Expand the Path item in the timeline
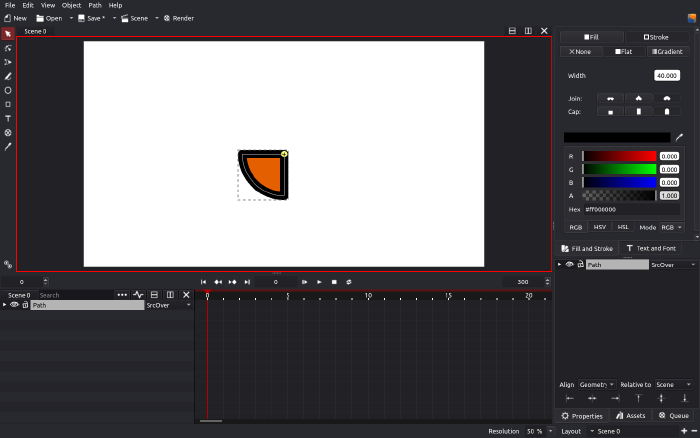Viewport: 700px width, 438px height. coord(4,305)
